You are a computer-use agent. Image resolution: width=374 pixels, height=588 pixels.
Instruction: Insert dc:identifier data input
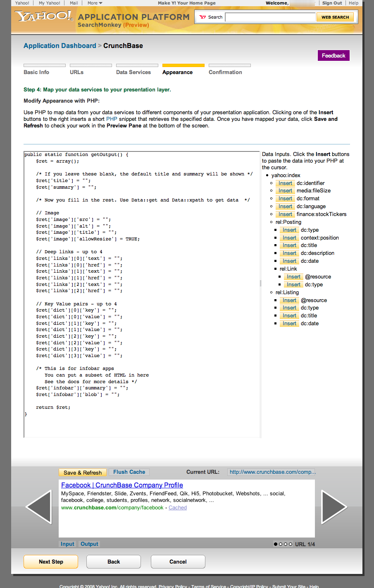pos(285,183)
